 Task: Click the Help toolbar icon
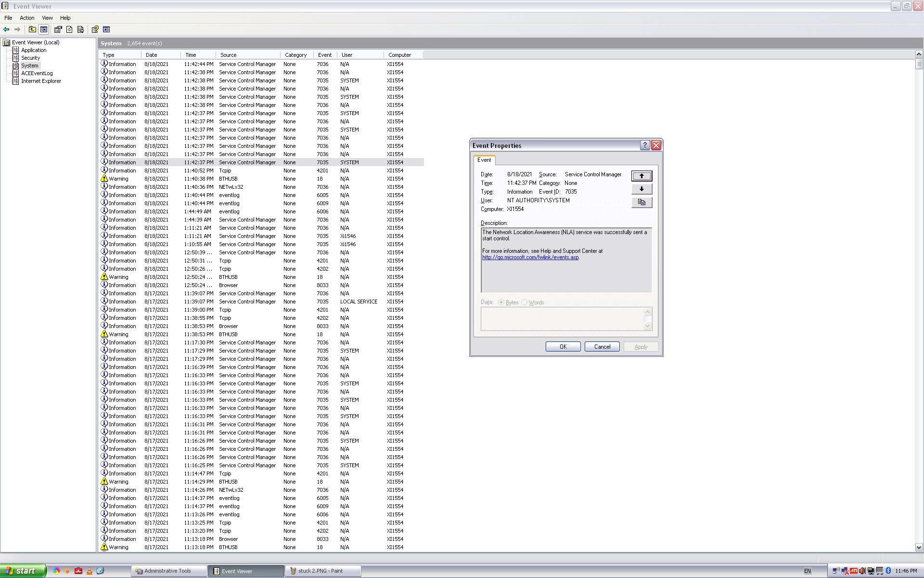pyautogui.click(x=95, y=29)
